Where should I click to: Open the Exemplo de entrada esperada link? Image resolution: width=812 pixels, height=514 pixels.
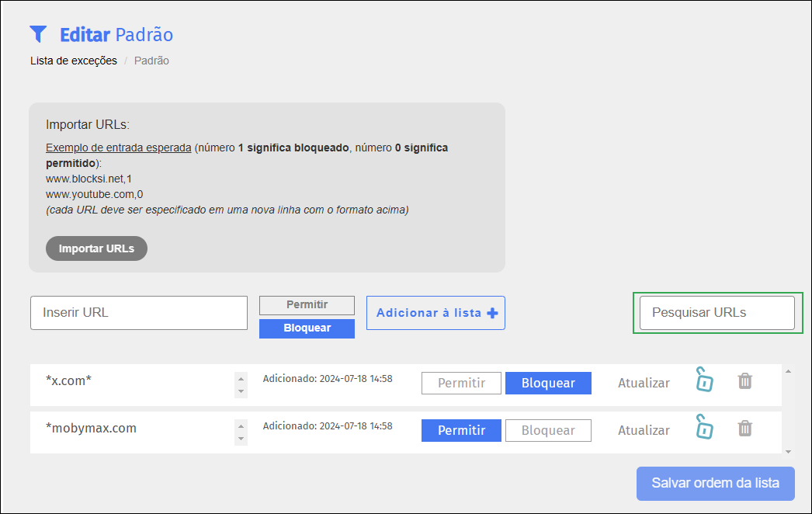(119, 148)
